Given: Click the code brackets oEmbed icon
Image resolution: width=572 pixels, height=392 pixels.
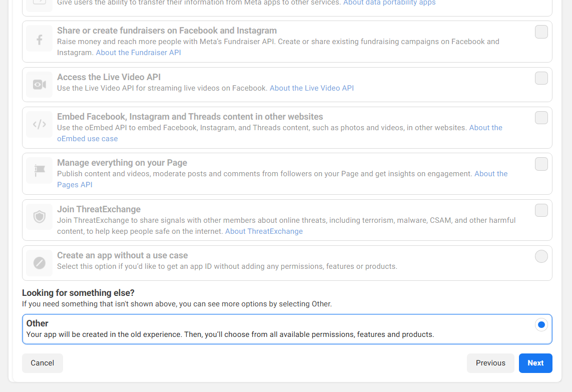Looking at the screenshot, I should (x=39, y=124).
